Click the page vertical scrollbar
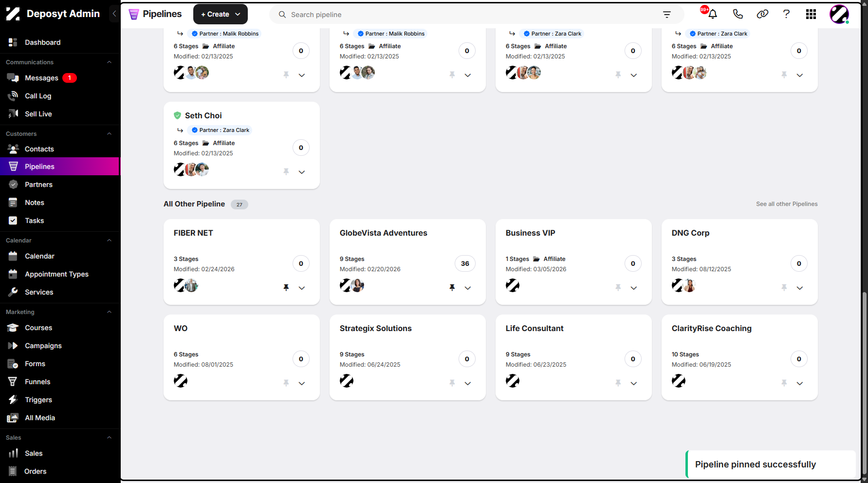The width and height of the screenshot is (868, 483). pos(864,383)
